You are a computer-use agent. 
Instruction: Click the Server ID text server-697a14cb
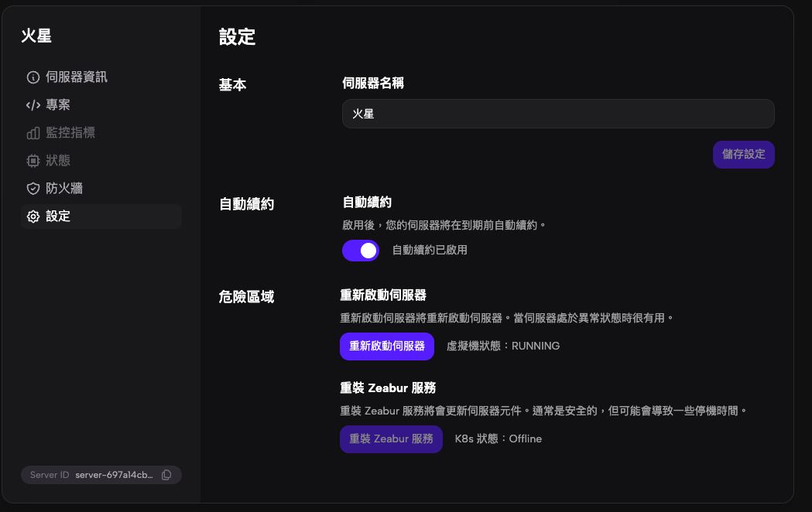pos(114,475)
